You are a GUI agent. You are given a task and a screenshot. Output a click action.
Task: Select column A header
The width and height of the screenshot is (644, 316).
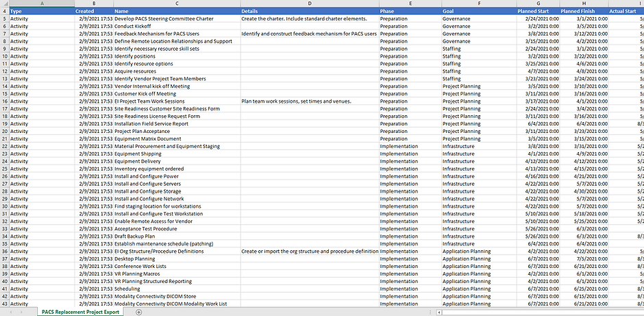point(42,3)
